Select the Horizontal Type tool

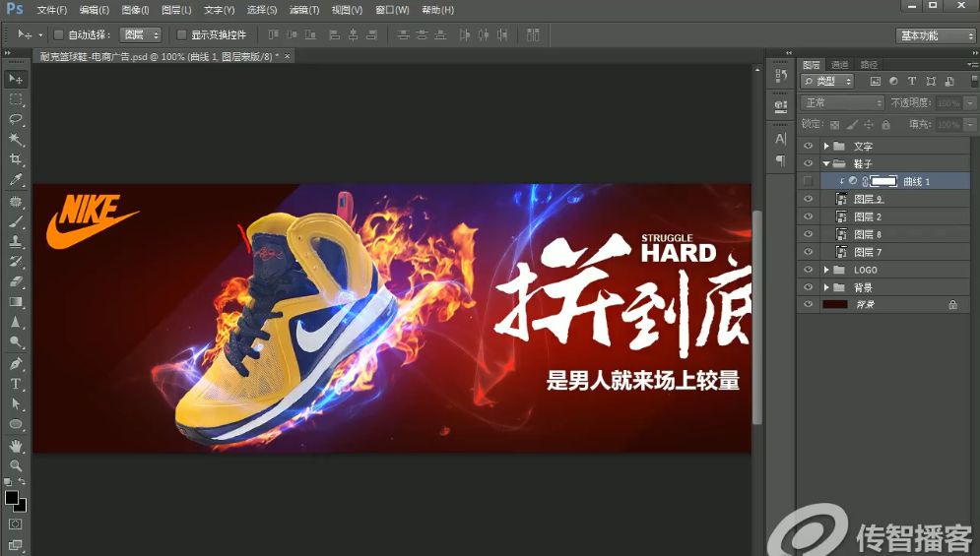(16, 384)
